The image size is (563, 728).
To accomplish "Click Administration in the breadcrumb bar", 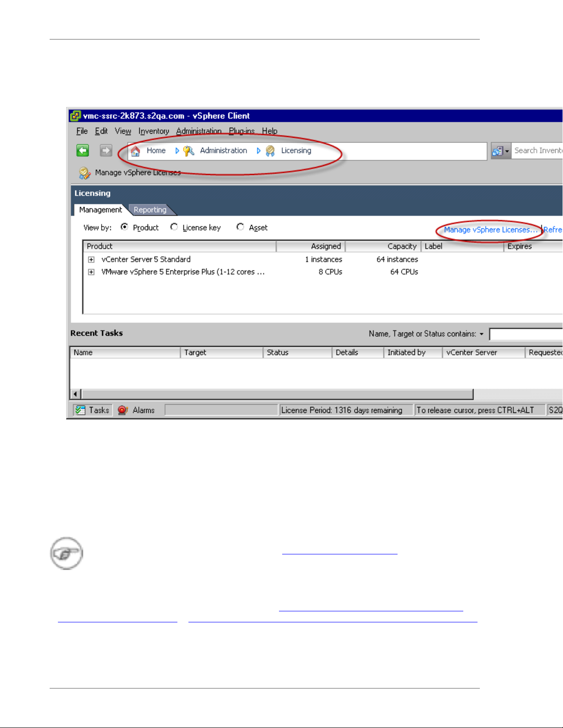I will click(x=223, y=151).
